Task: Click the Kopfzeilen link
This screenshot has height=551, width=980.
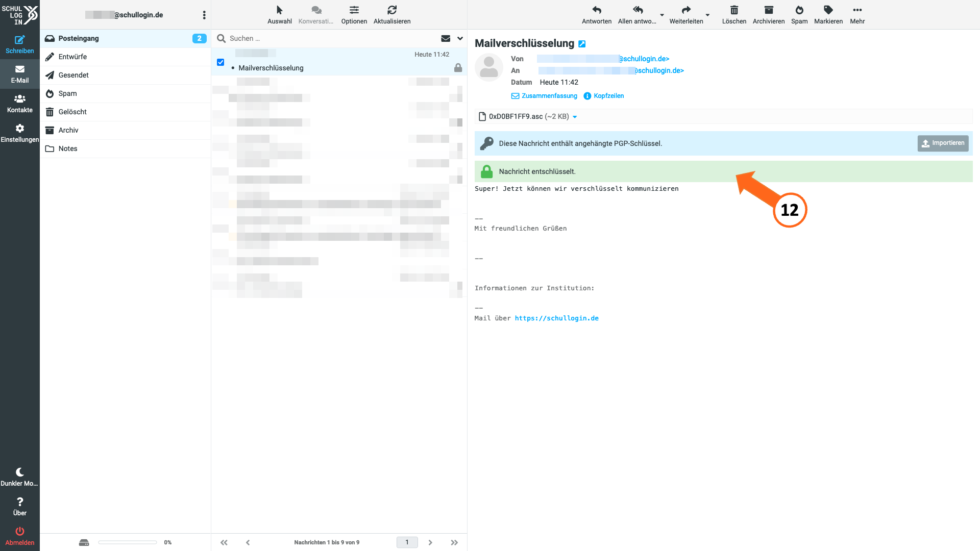Action: point(604,96)
